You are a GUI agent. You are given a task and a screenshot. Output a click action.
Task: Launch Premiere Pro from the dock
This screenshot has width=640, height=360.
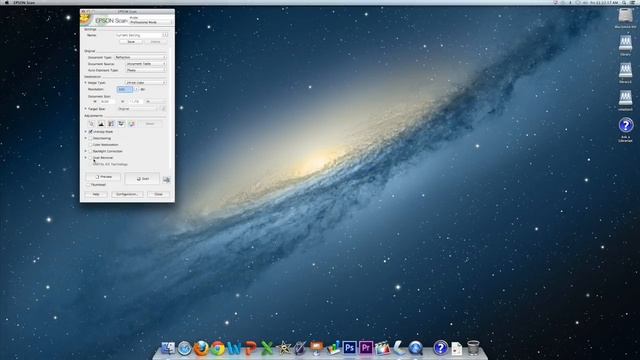point(366,348)
